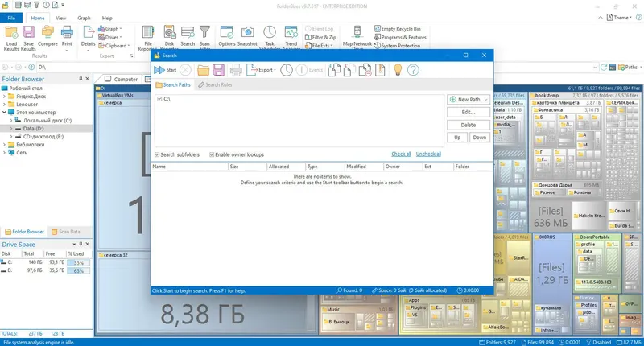
Task: Click the question mark help icon in Search dialog
Action: (x=413, y=70)
